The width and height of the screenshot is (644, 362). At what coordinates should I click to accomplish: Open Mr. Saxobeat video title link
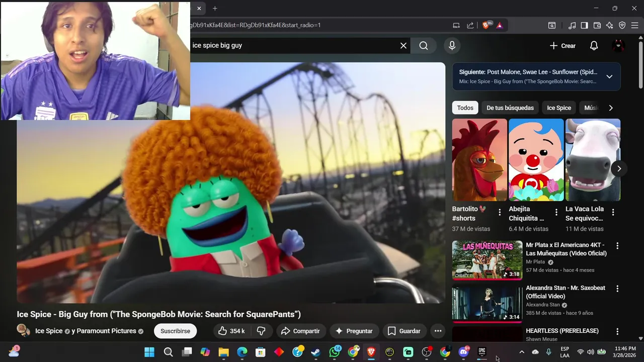(x=566, y=292)
